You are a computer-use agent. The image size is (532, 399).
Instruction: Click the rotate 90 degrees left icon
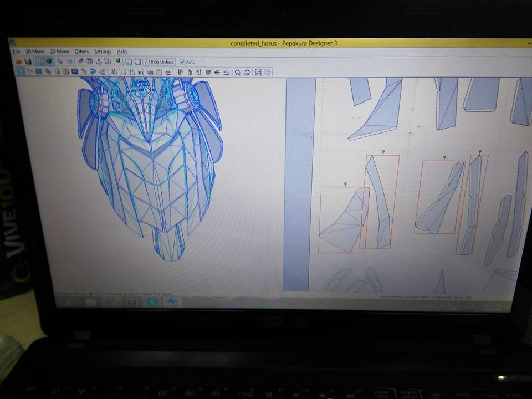click(x=238, y=73)
